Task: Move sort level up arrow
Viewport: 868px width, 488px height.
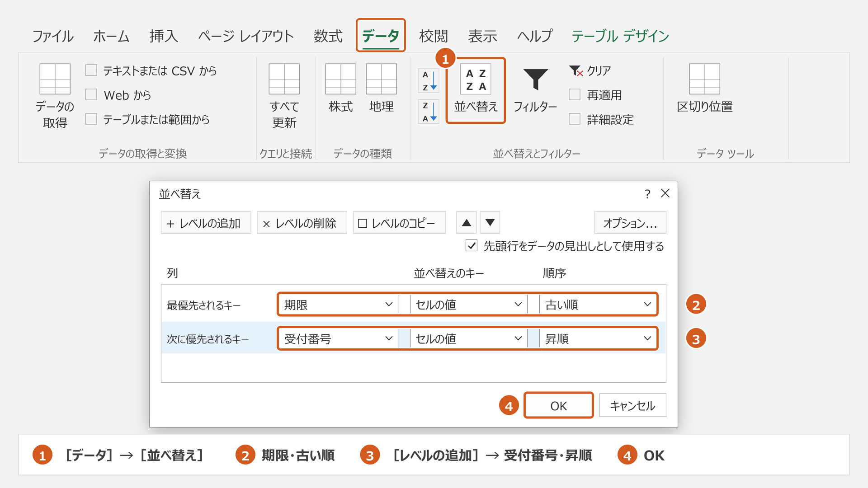Action: (x=467, y=223)
